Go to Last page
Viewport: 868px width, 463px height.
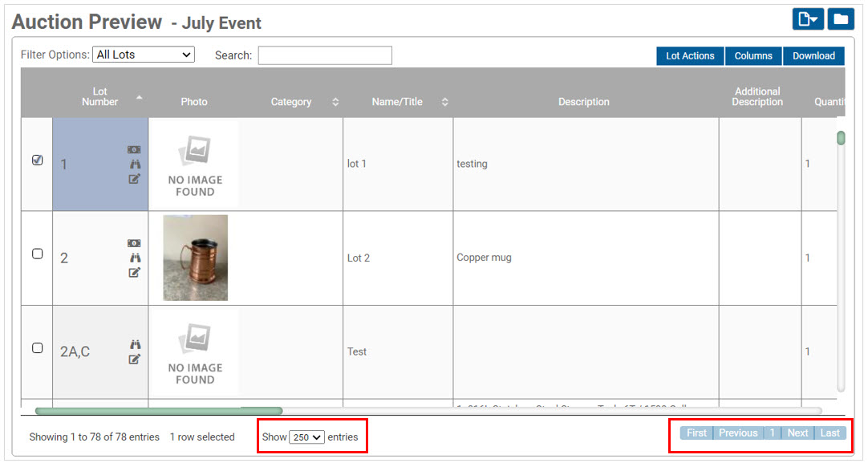click(829, 433)
